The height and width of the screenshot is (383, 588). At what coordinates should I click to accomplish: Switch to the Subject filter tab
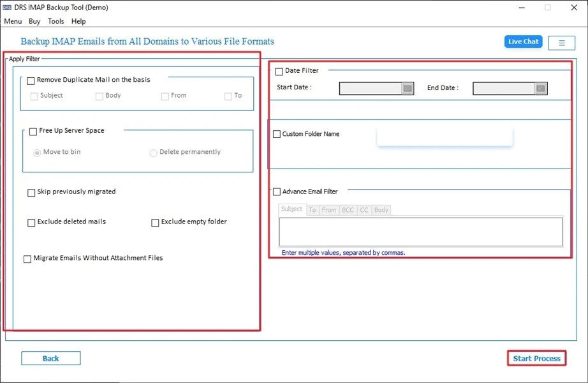[291, 209]
